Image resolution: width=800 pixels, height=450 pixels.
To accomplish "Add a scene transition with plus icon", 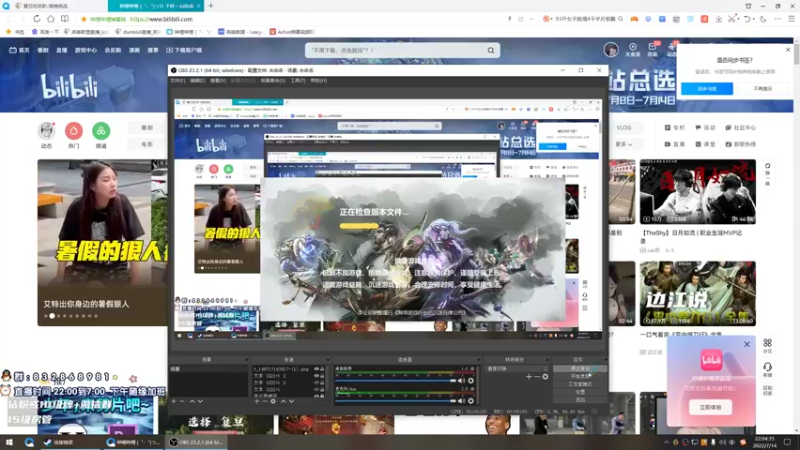I will 529,377.
